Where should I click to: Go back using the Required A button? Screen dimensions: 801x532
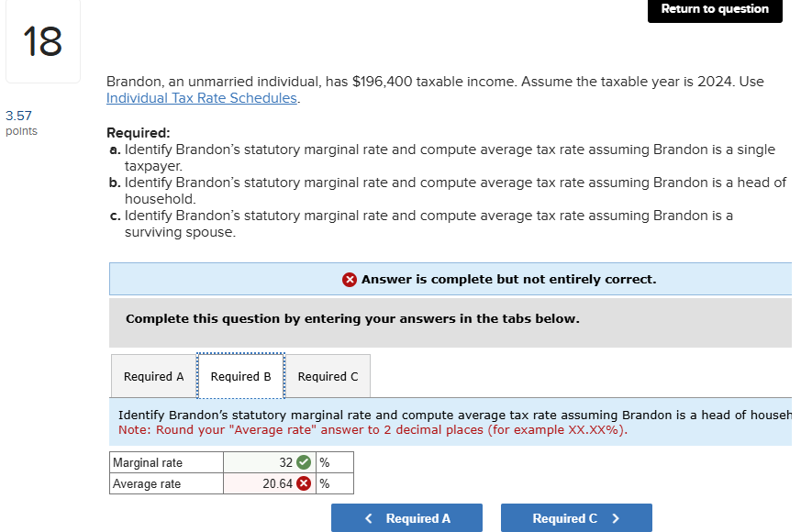click(x=406, y=518)
